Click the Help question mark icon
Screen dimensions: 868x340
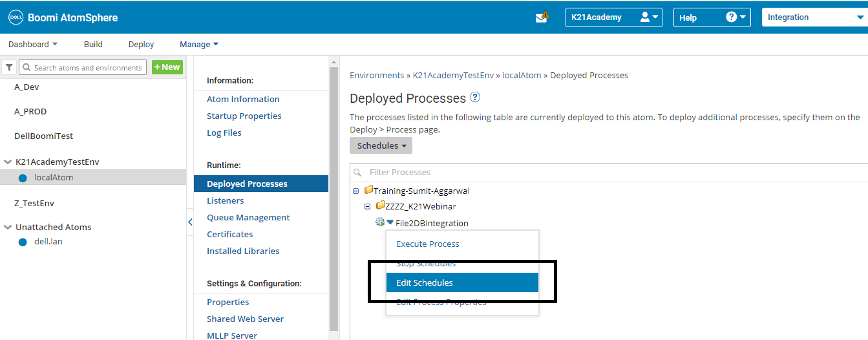click(731, 17)
